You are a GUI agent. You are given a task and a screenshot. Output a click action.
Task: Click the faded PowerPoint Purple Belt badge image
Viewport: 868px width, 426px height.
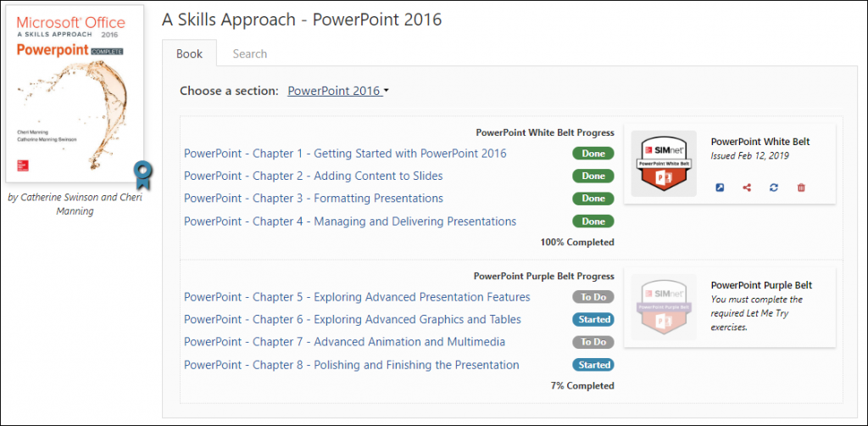664,307
